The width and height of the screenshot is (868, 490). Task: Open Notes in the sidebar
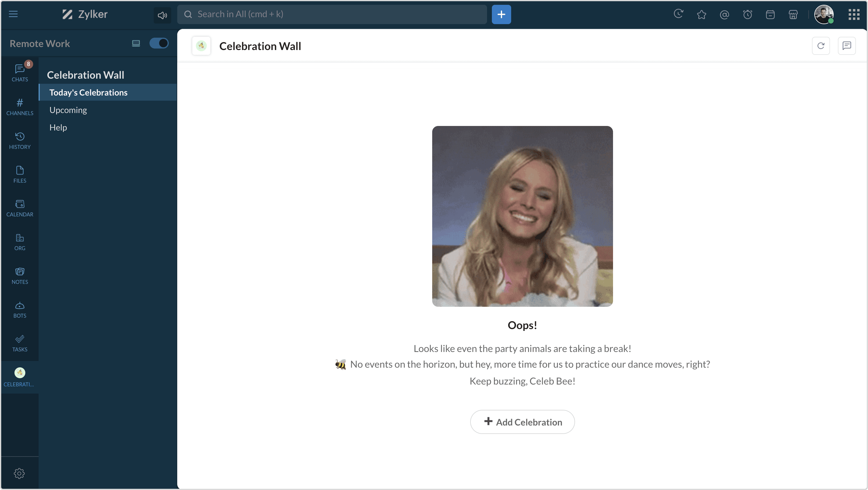coord(20,276)
